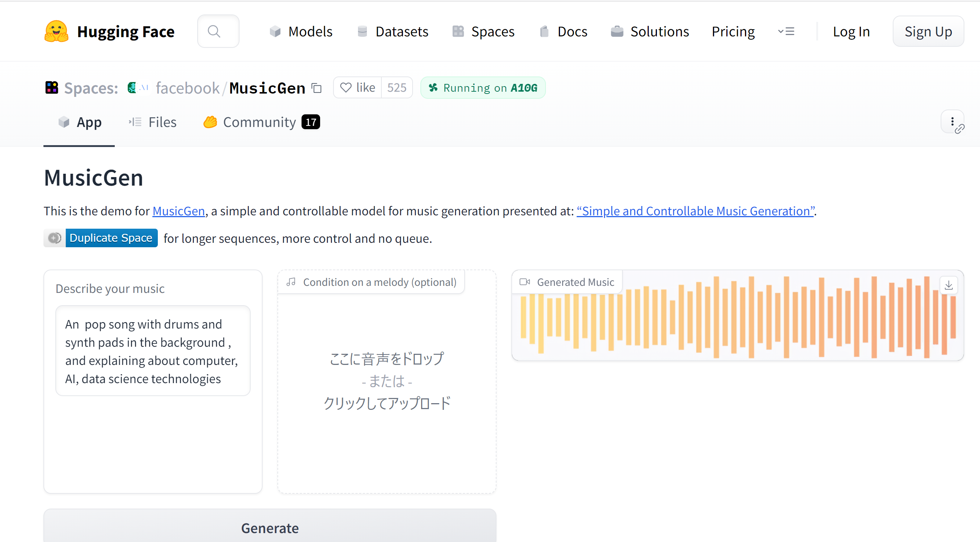Image resolution: width=980 pixels, height=542 pixels.
Task: Click the Generate button
Action: tap(270, 527)
